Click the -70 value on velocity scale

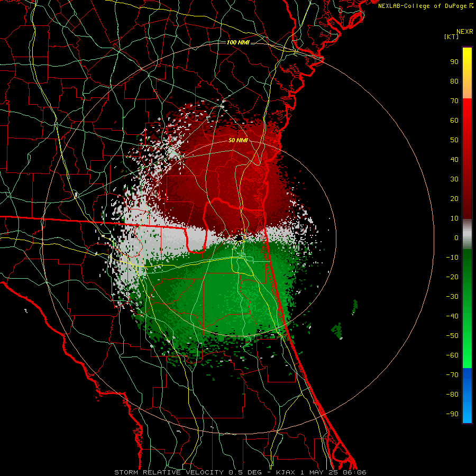coord(452,375)
